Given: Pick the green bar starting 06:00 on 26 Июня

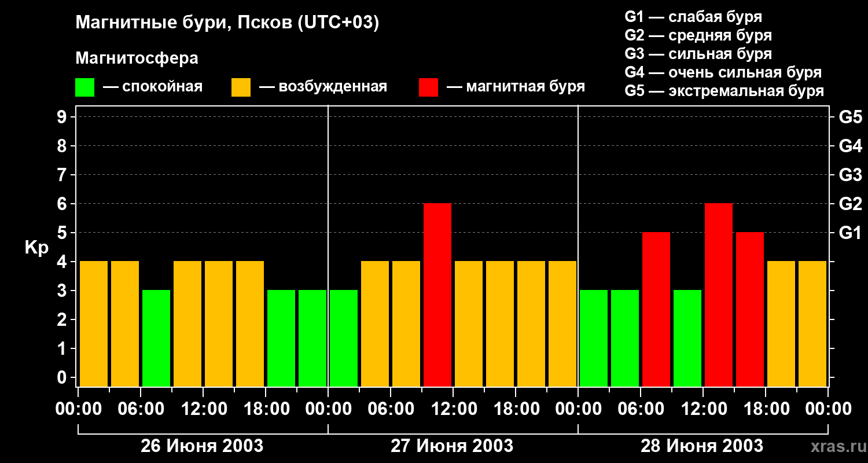Looking at the screenshot, I should [156, 339].
